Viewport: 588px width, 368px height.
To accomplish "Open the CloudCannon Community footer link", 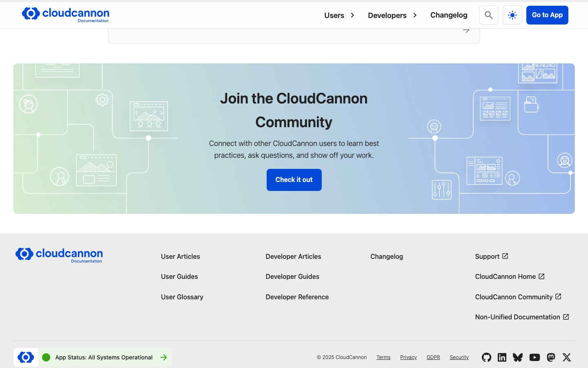I will 518,297.
